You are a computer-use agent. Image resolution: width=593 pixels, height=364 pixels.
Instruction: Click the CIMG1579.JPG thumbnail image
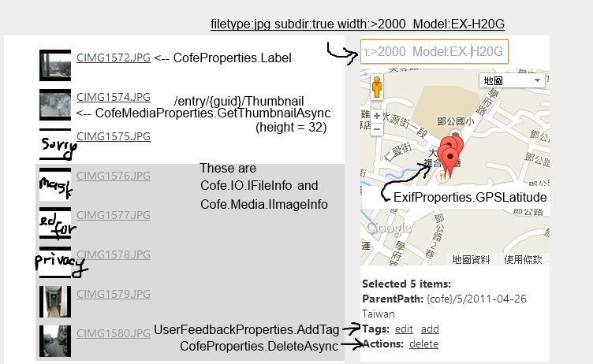click(x=55, y=302)
